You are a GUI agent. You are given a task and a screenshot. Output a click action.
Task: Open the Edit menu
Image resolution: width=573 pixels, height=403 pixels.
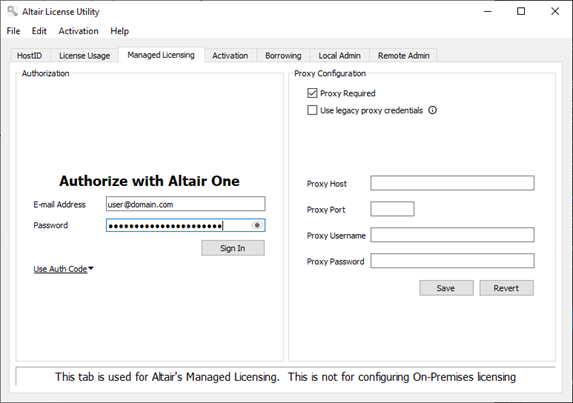pyautogui.click(x=39, y=31)
